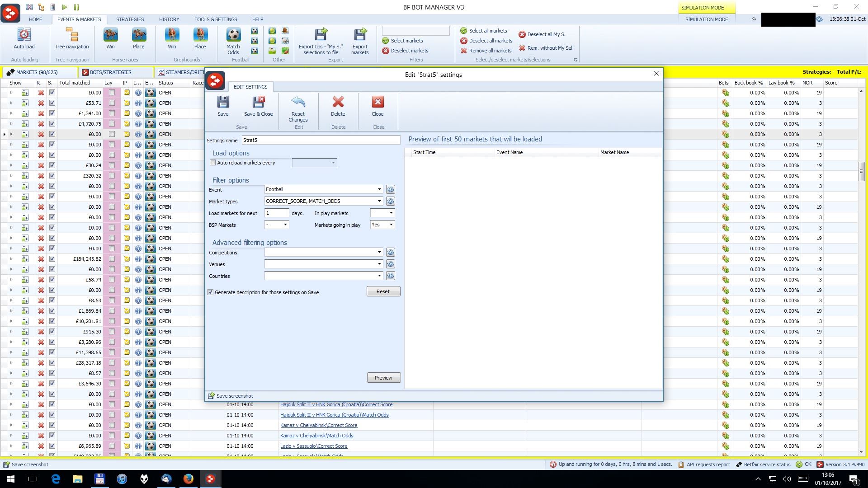This screenshot has width=868, height=488.
Task: Click Deselect all markets
Action: (x=486, y=41)
